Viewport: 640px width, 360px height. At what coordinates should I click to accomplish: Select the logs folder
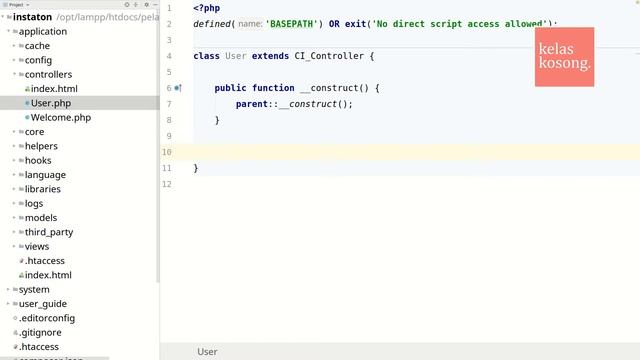(34, 203)
